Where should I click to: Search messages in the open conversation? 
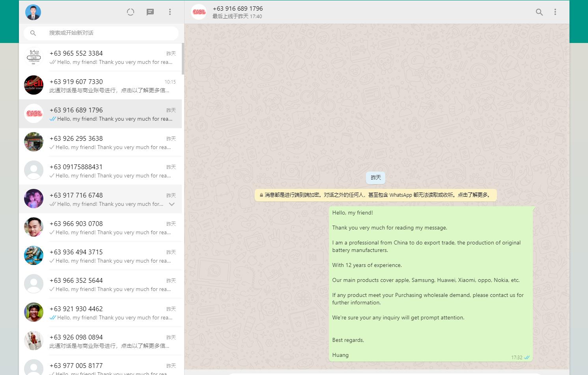tap(539, 12)
